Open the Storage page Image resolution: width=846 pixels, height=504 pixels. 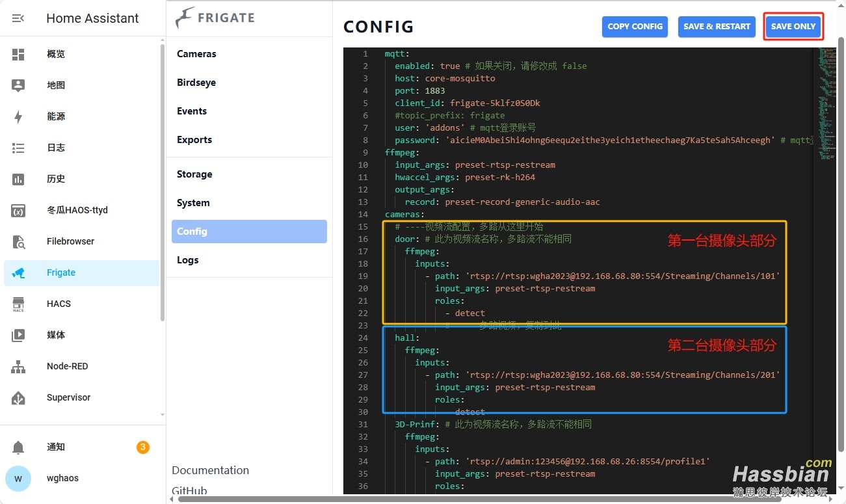tap(194, 174)
